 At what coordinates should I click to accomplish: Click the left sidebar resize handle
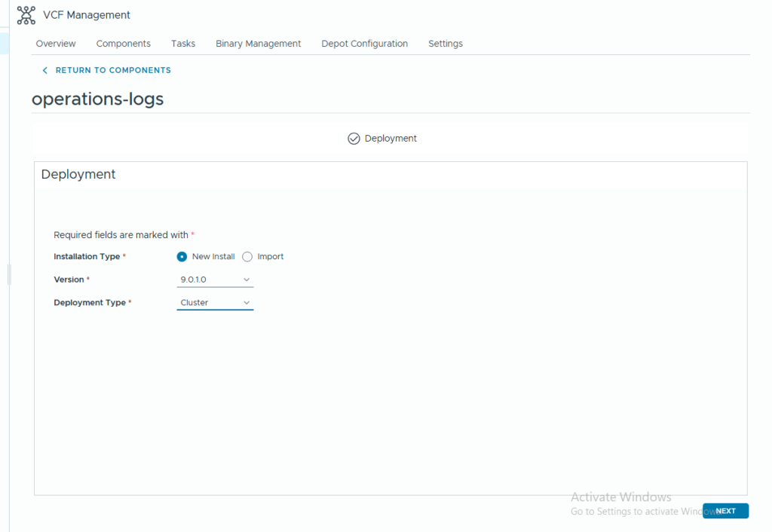click(x=9, y=274)
